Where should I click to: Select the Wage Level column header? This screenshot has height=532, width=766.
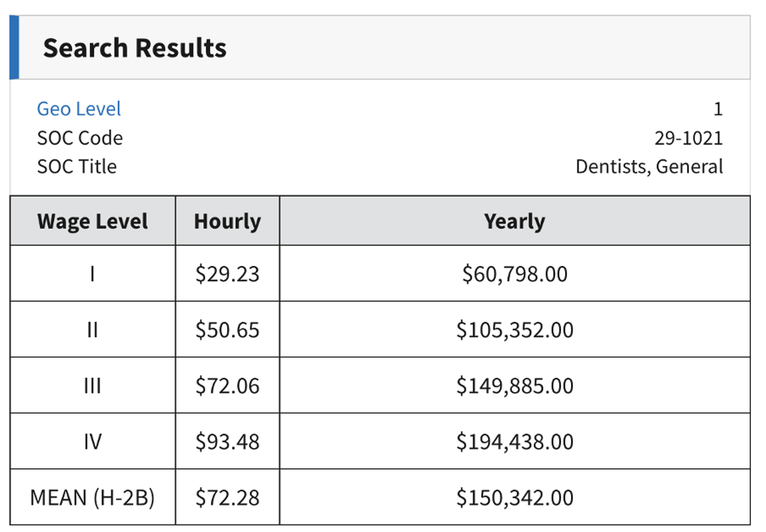click(92, 222)
